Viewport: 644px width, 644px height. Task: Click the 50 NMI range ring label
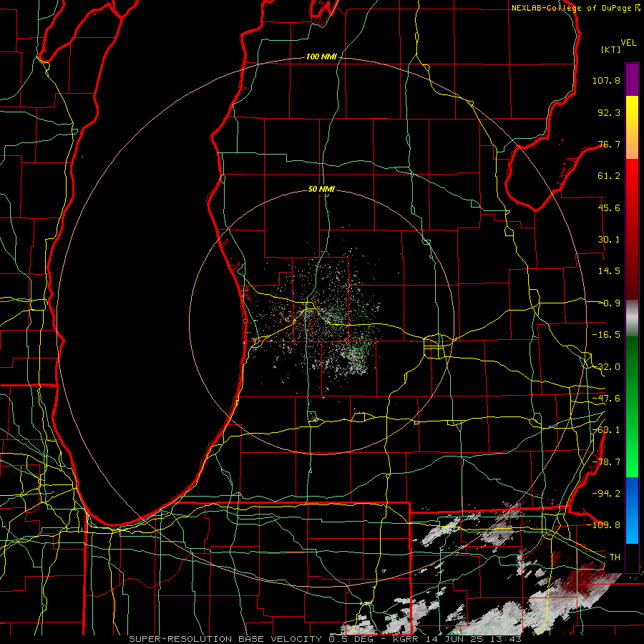click(x=321, y=190)
